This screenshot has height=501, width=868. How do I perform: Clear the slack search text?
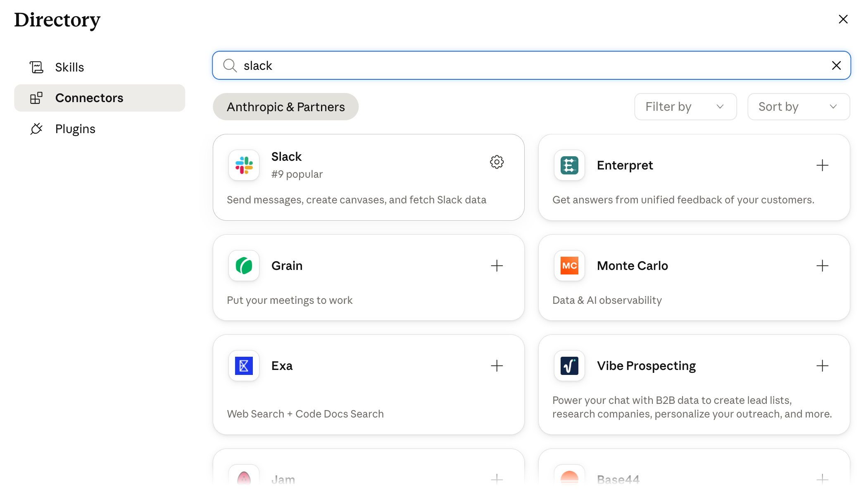coord(836,65)
